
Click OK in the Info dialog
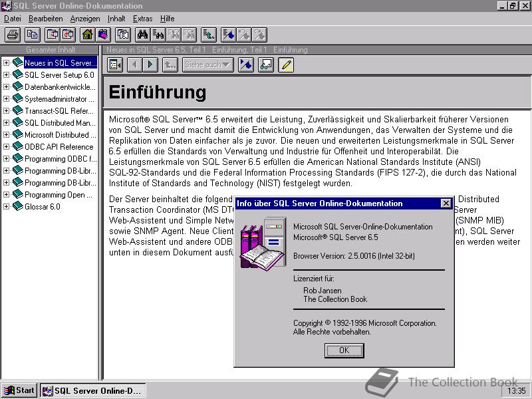[x=344, y=350]
